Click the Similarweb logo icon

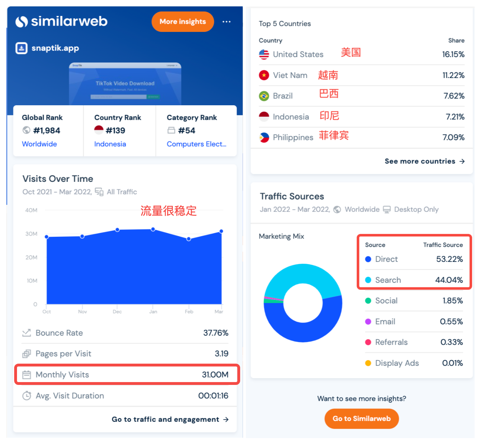point(22,22)
